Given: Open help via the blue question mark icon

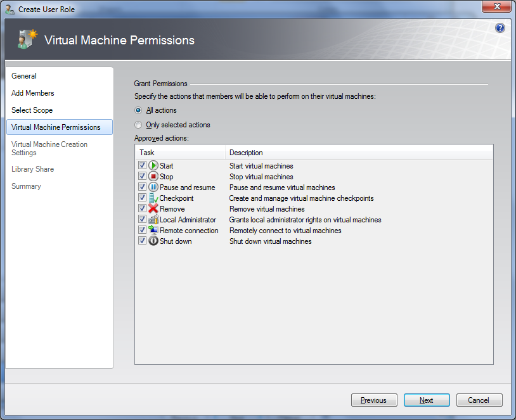Looking at the screenshot, I should (500, 28).
